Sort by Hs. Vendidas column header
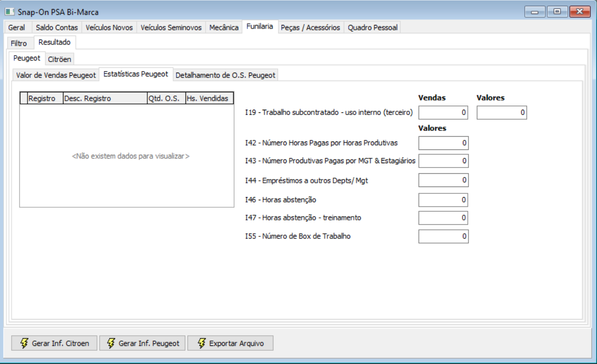Screen dimensions: 597x364 coord(209,98)
